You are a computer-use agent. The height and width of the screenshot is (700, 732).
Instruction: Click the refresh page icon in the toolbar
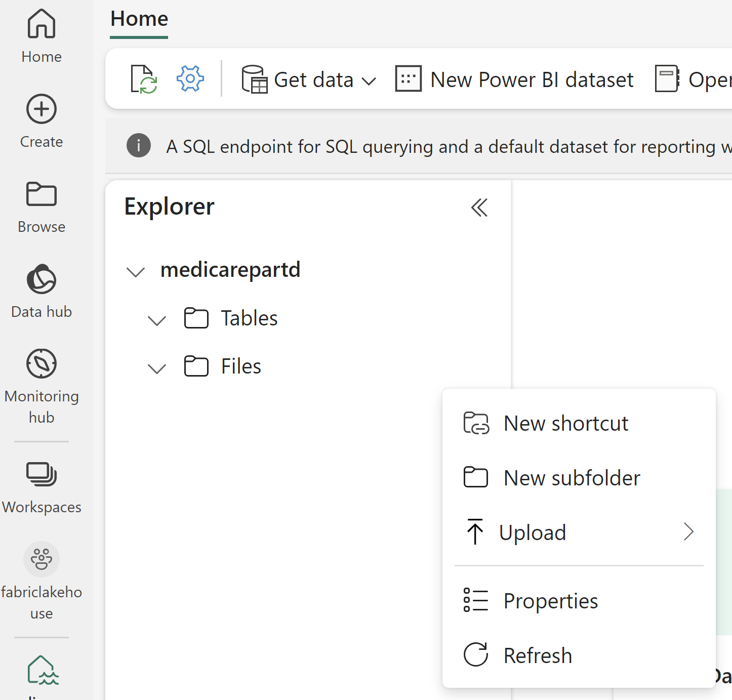click(144, 79)
